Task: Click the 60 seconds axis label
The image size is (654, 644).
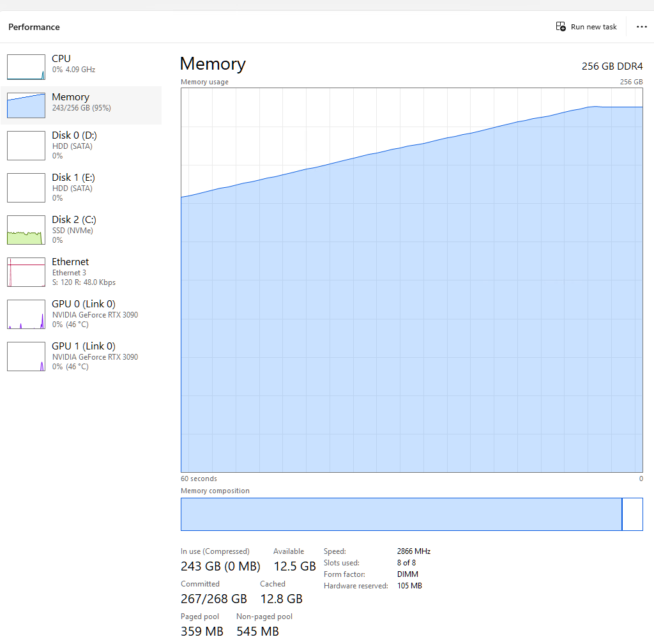Action: [199, 479]
